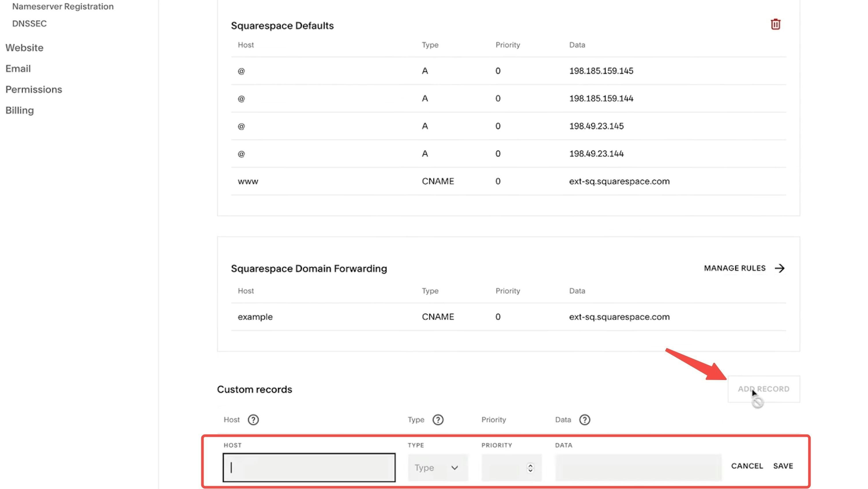
Task: Click the Manage Rules arrow icon
Action: pyautogui.click(x=779, y=268)
